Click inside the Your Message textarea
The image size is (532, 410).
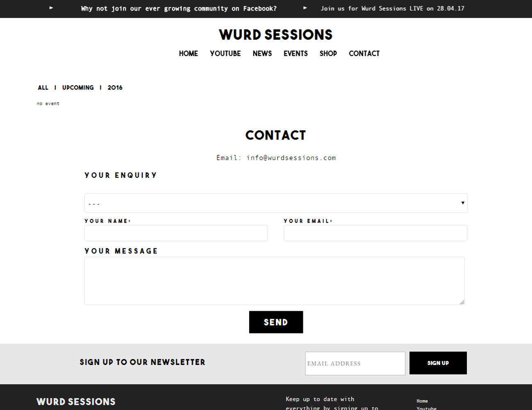tap(275, 281)
